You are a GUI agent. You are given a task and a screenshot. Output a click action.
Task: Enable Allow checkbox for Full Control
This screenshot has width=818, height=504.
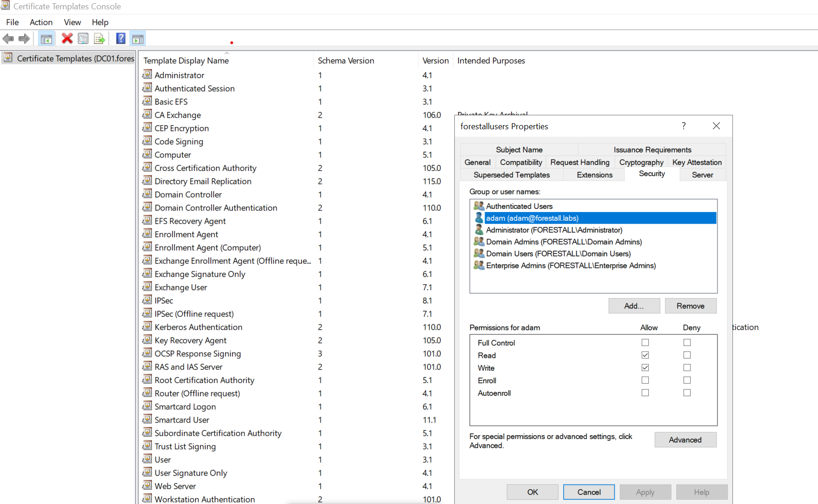pos(645,343)
